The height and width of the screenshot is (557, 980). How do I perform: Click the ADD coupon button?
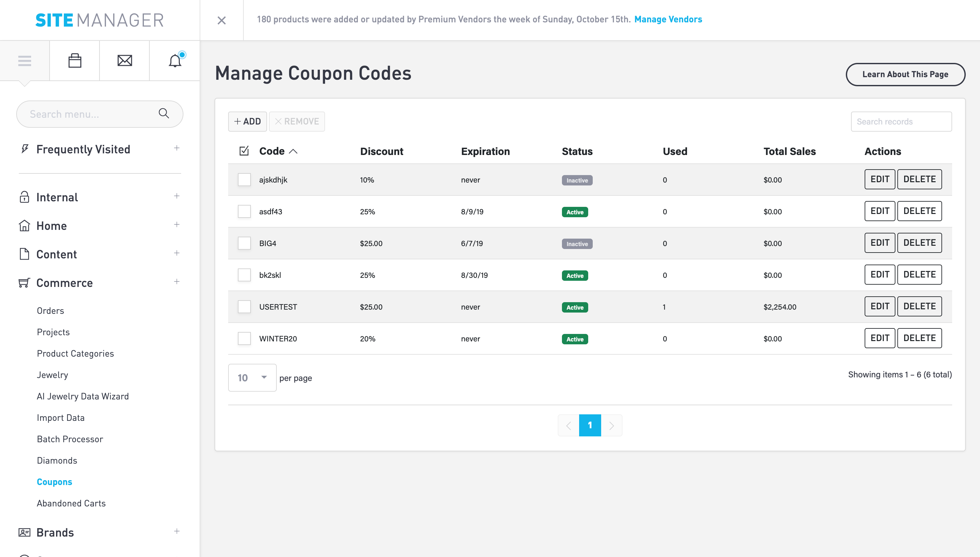click(x=247, y=121)
